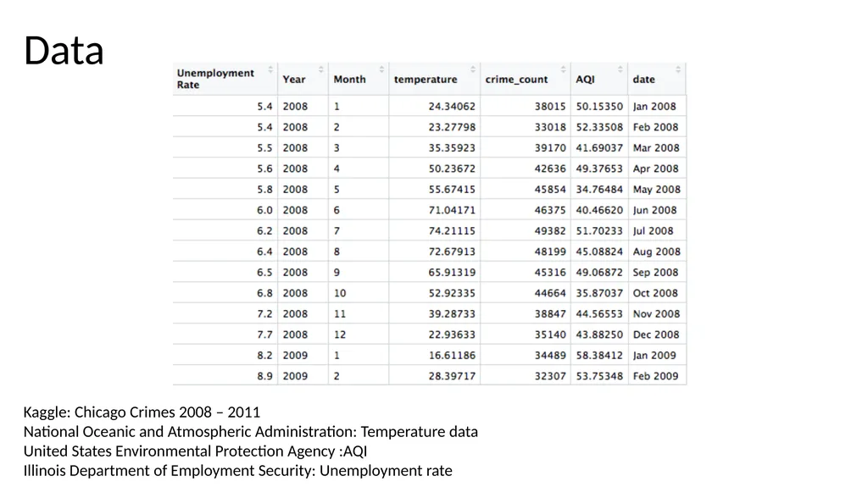Click the Month cell showing 10
The height and width of the screenshot is (487, 868).
point(340,293)
